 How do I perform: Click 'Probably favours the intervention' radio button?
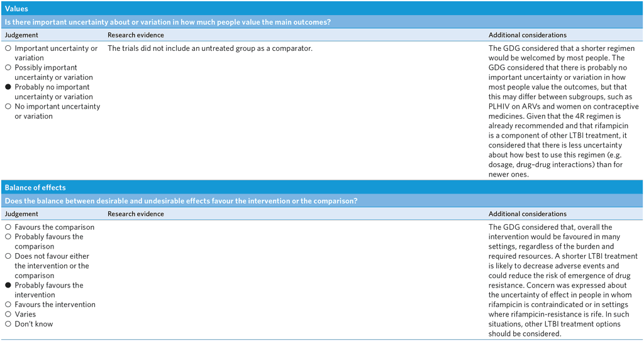coord(8,285)
